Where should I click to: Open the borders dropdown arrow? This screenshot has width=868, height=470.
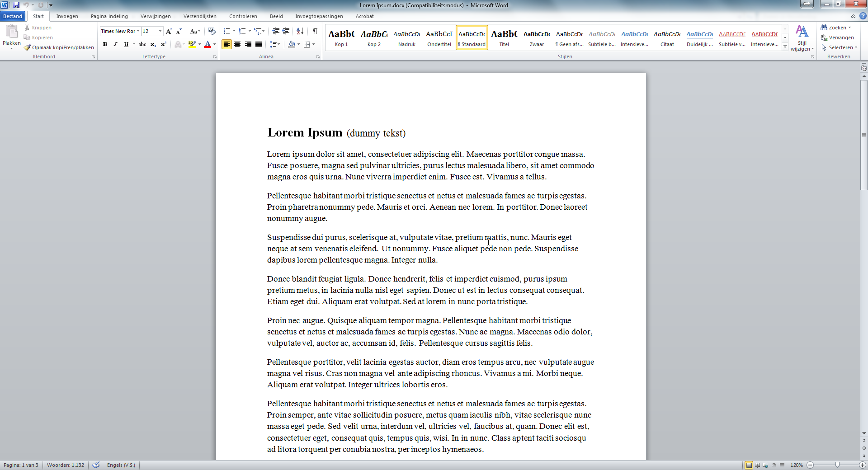[x=313, y=44]
